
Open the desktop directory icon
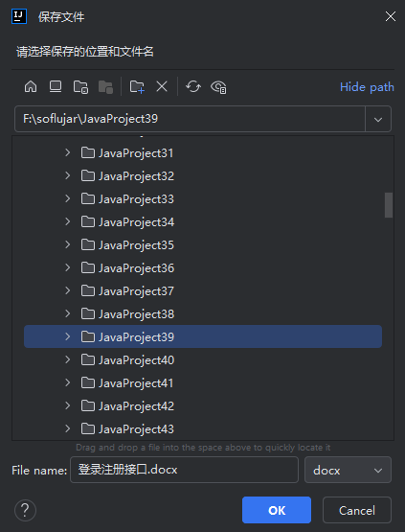(x=56, y=87)
